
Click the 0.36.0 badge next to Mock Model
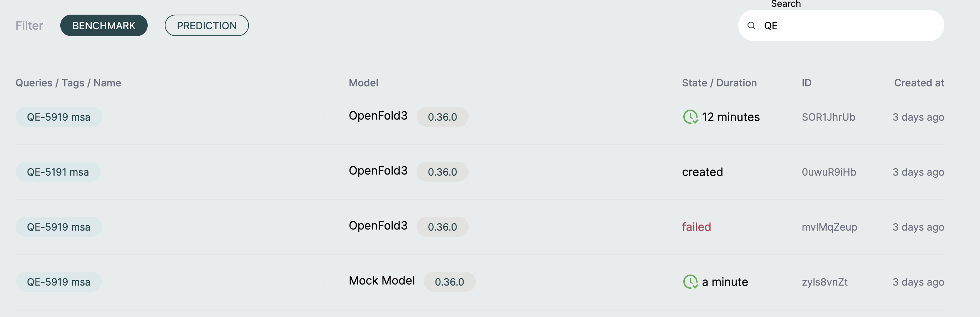coord(450,282)
